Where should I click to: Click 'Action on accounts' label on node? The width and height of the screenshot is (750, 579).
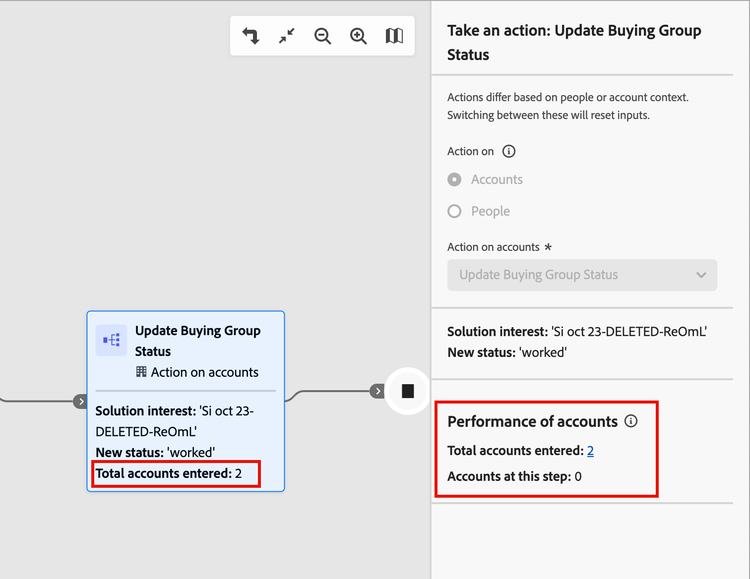pyautogui.click(x=204, y=372)
